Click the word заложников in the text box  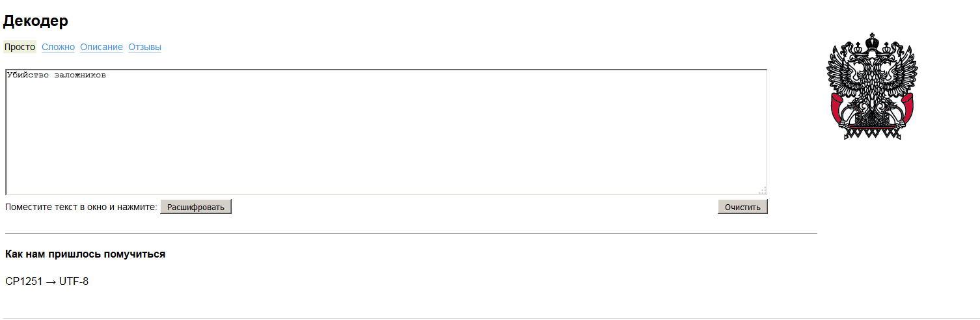tap(80, 75)
